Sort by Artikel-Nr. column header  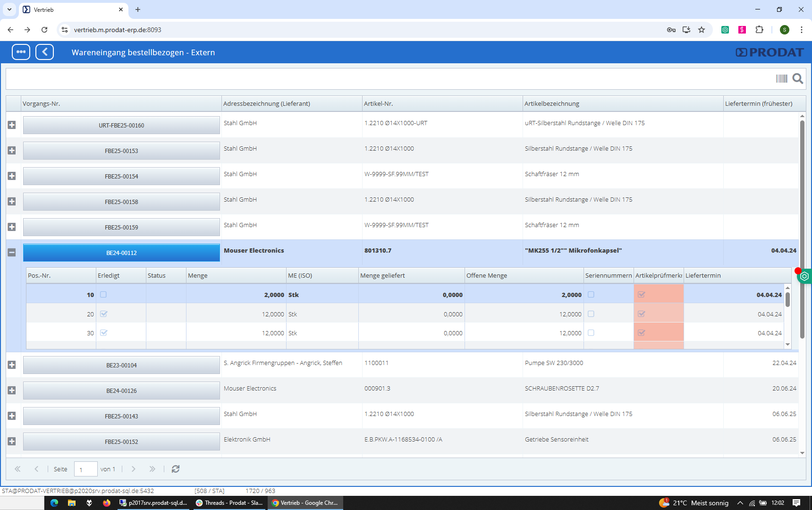tap(442, 103)
